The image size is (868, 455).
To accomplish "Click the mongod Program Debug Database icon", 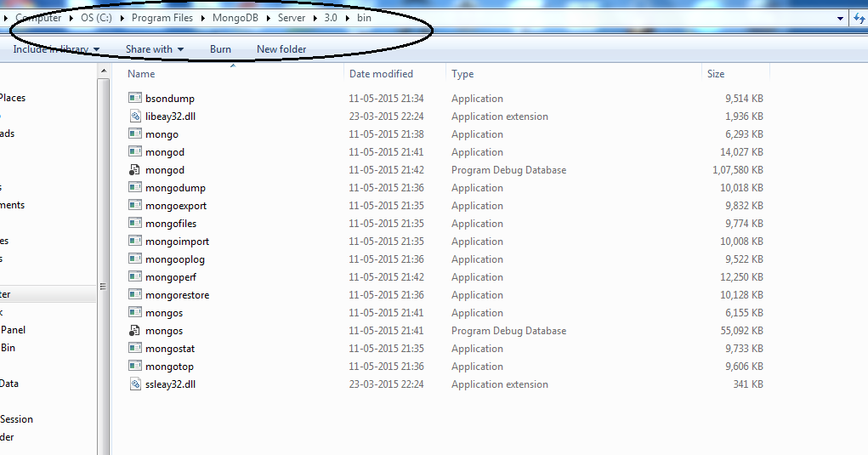I will coord(134,169).
